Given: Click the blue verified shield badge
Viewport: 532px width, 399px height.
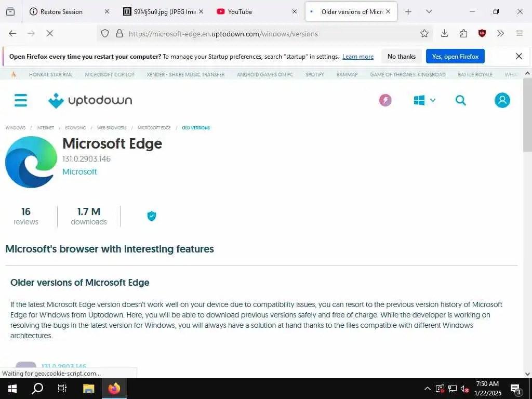Looking at the screenshot, I should 152,216.
